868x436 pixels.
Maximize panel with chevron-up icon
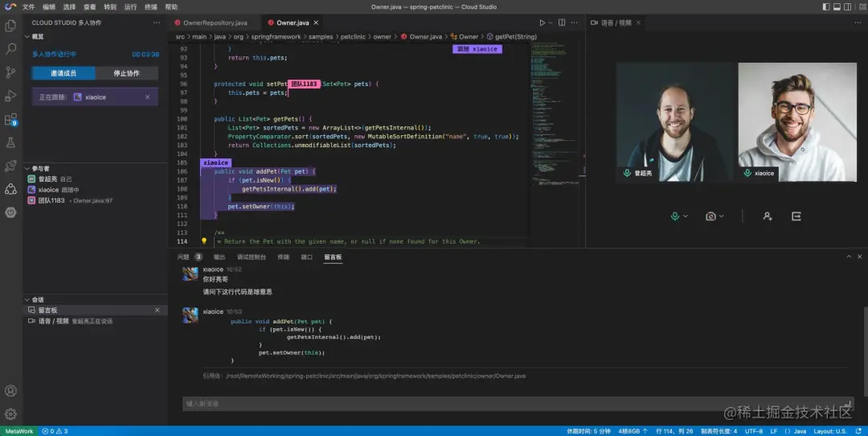[849, 257]
